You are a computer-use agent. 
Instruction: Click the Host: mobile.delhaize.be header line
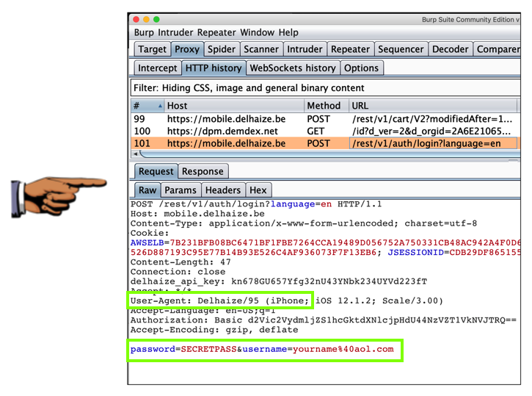click(x=197, y=214)
